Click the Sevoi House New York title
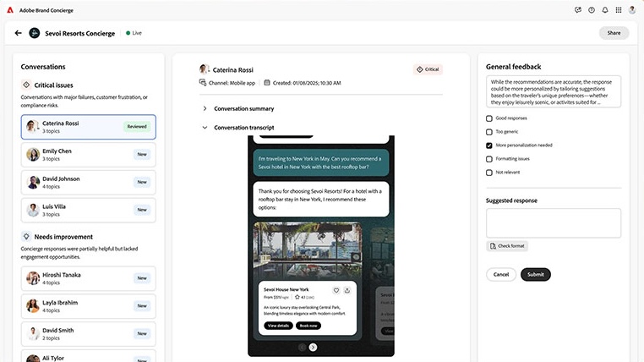This screenshot has width=644, height=362. 287,289
